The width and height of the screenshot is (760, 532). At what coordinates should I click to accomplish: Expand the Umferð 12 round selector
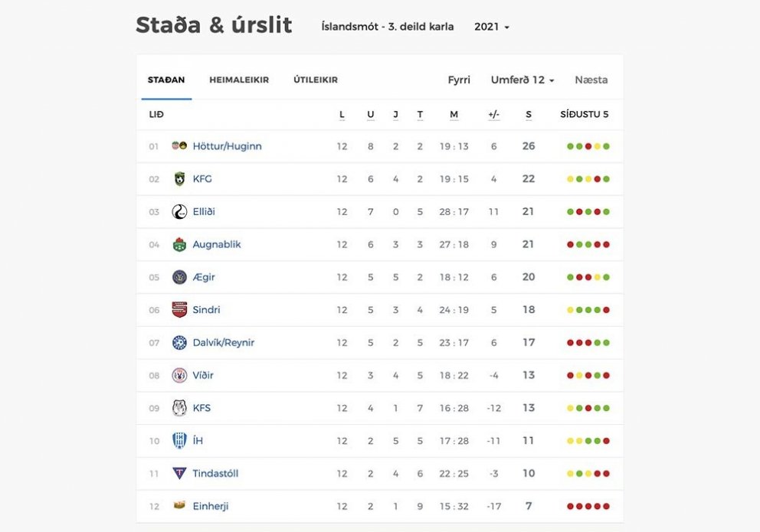pos(523,79)
